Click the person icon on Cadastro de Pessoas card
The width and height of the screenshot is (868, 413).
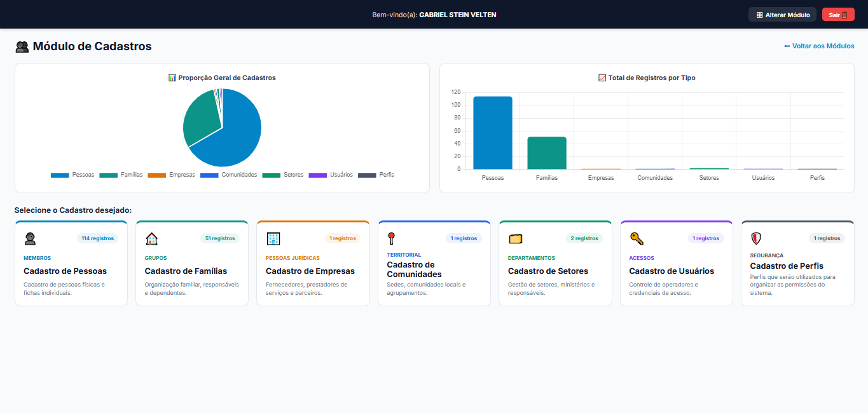coord(30,238)
